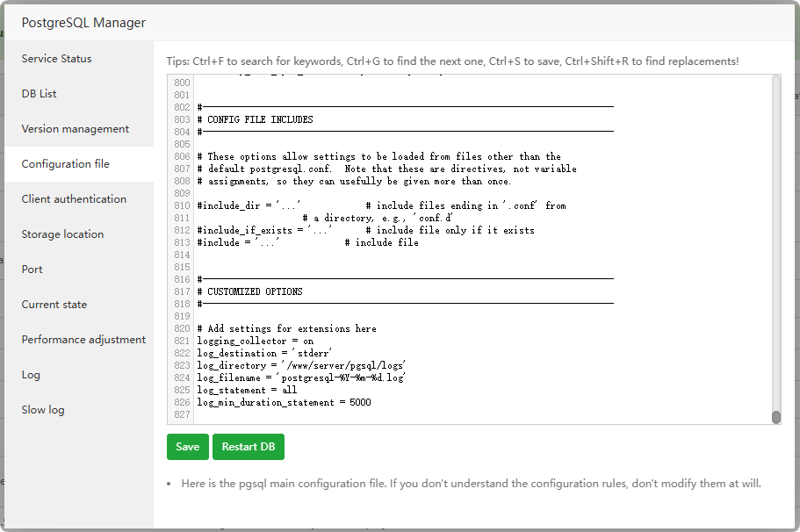Click the #include_dir line in the editor
Viewport: 800px width, 532px height.
click(250, 205)
